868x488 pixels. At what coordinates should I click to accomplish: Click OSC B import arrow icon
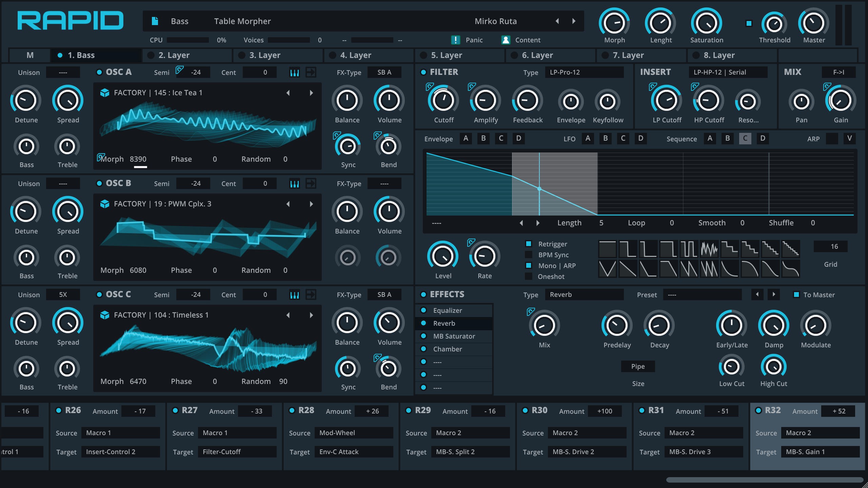point(311,183)
